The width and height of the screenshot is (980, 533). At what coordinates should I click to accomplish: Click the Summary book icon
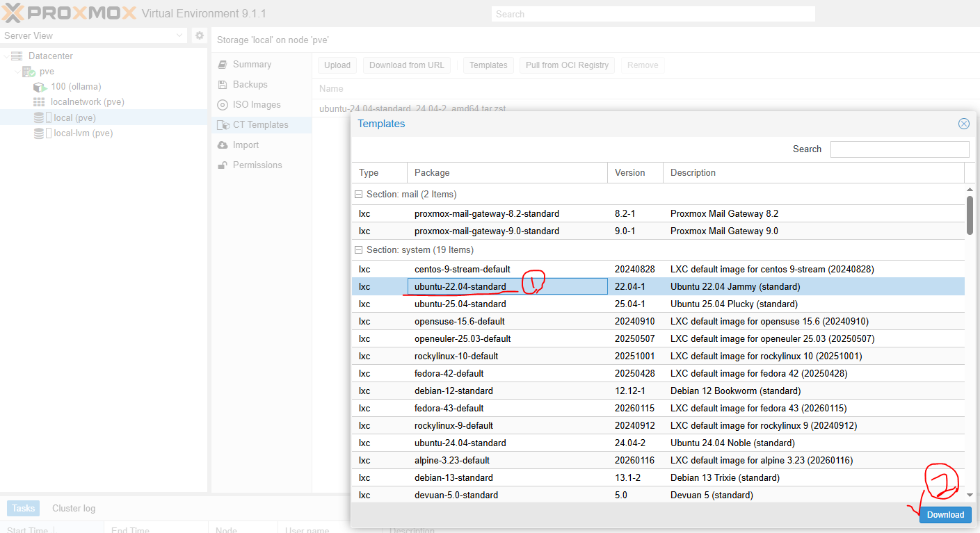223,64
